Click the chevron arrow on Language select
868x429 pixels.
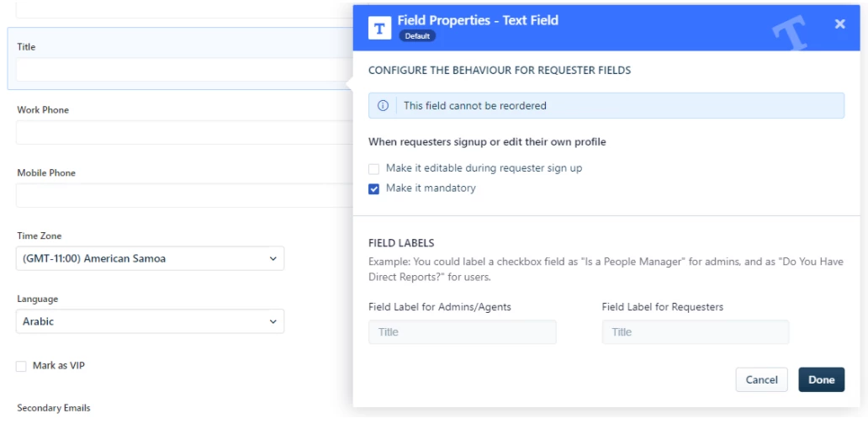click(273, 321)
